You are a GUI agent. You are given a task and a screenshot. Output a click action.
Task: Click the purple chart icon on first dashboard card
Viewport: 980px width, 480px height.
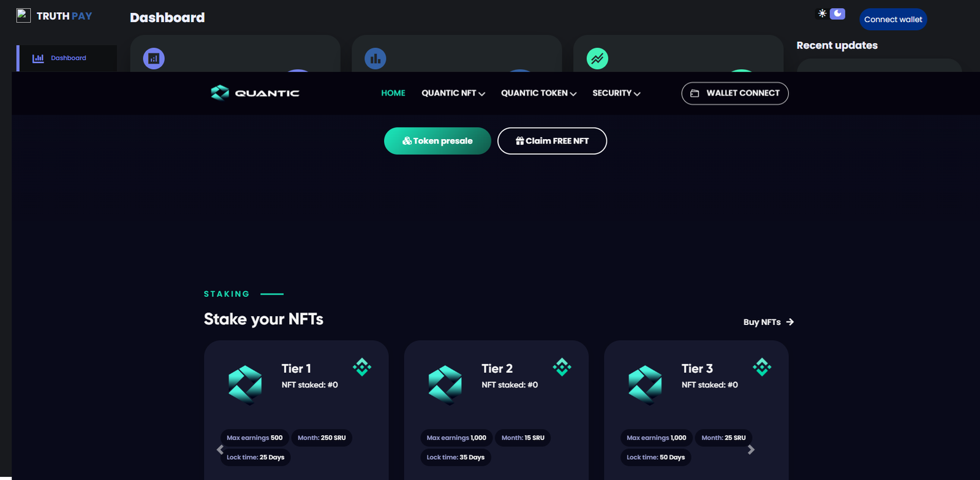coord(154,59)
